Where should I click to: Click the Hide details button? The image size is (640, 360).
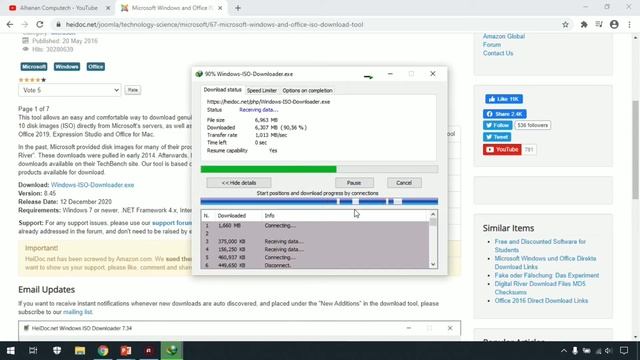(239, 183)
